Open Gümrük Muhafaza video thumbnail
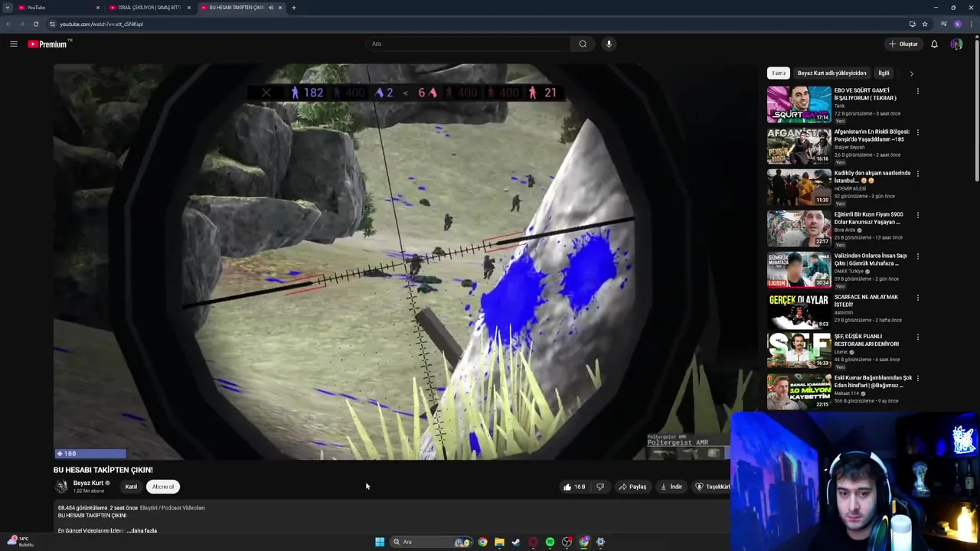Image resolution: width=980 pixels, height=551 pixels. coord(799,269)
